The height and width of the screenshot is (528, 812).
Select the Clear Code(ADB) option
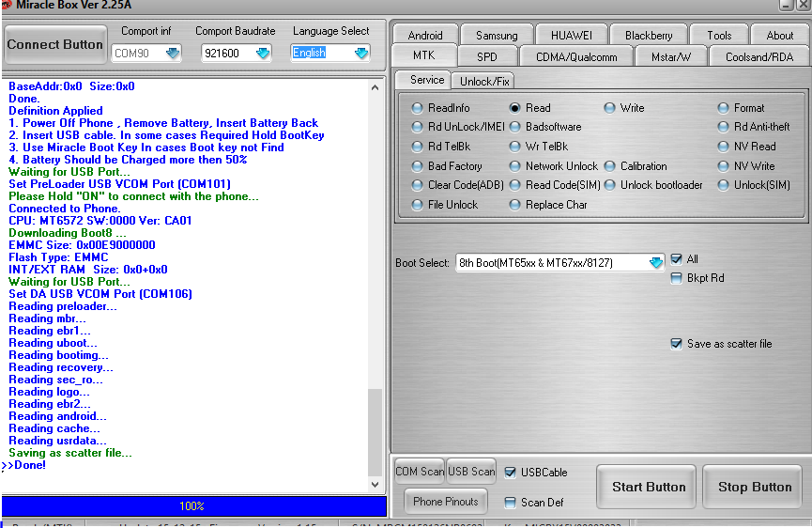click(x=458, y=185)
